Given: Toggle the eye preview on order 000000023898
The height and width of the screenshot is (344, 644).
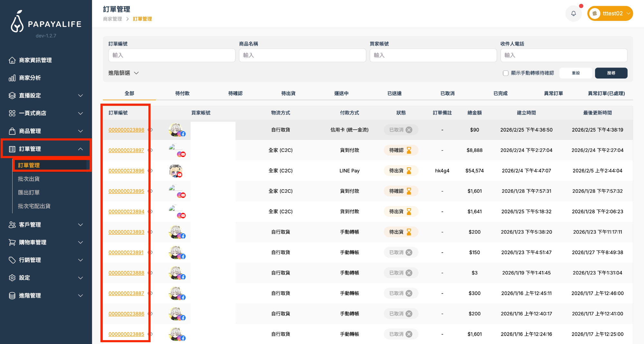Looking at the screenshot, I should pyautogui.click(x=150, y=130).
